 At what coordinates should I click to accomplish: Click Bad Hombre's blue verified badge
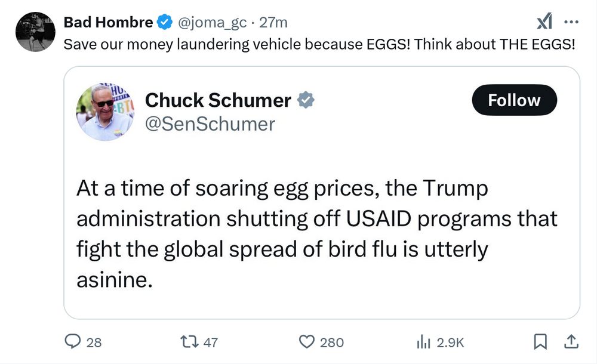[x=164, y=23]
